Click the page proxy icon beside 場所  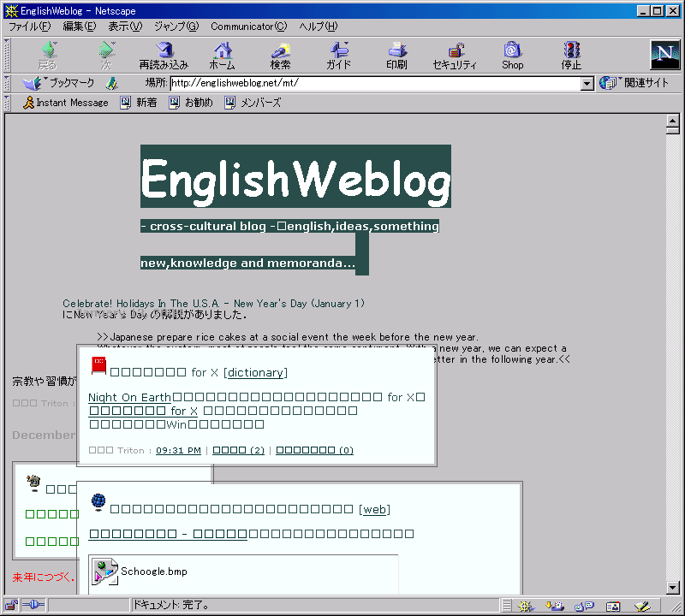pos(112,83)
